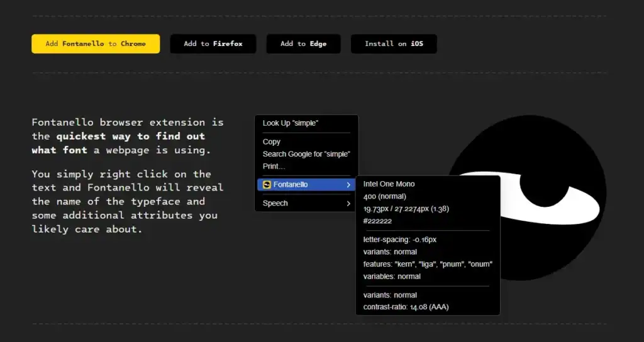Click Add Fontanello to Chrome button

(x=96, y=43)
